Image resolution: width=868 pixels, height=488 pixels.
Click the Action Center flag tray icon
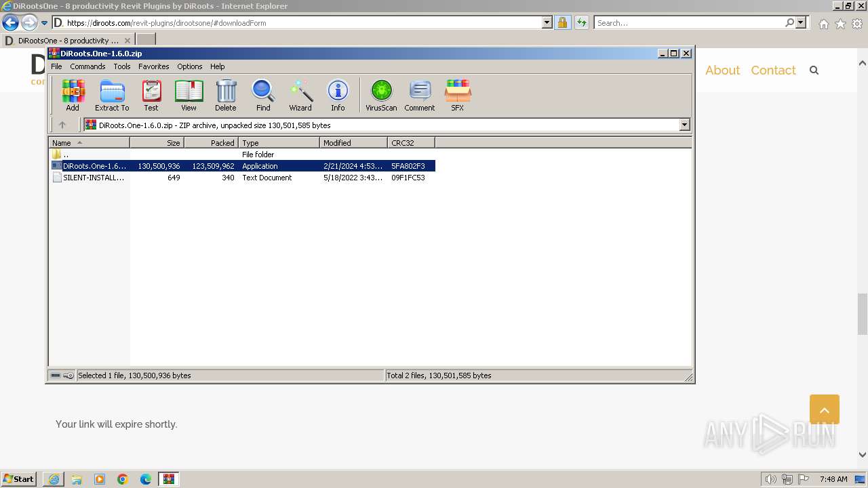click(804, 479)
